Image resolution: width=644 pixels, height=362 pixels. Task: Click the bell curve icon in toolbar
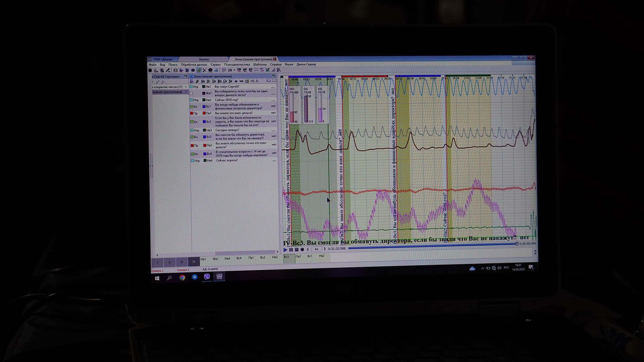pyautogui.click(x=279, y=70)
